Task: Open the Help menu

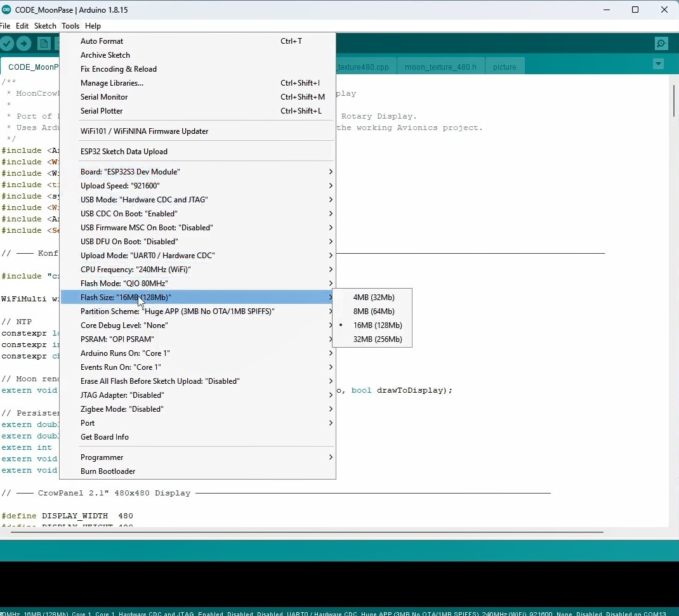Action: click(93, 26)
